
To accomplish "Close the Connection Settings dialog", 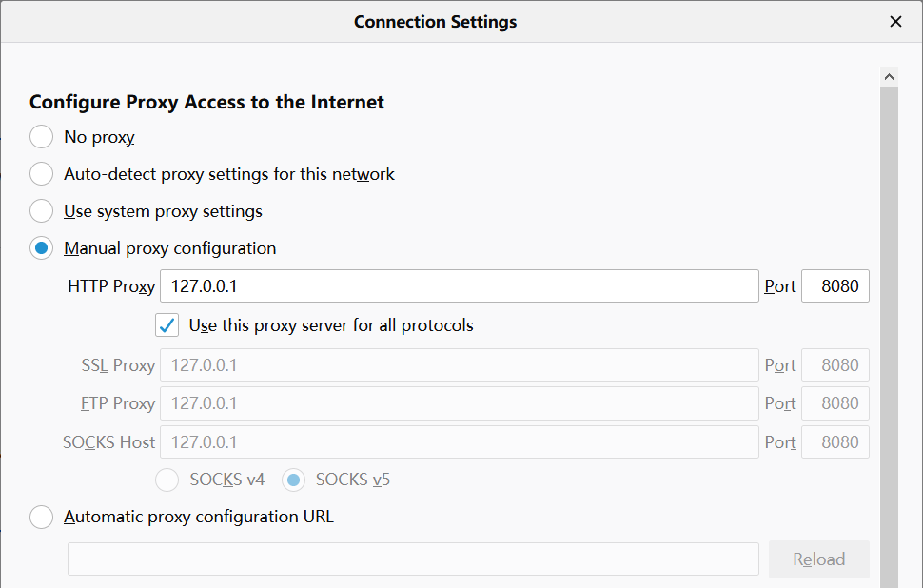I will (x=895, y=21).
